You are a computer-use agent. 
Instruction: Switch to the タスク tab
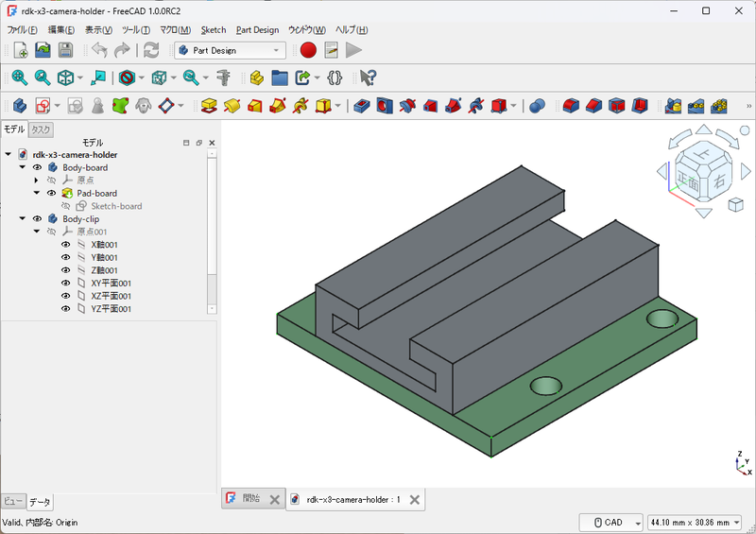(x=42, y=129)
